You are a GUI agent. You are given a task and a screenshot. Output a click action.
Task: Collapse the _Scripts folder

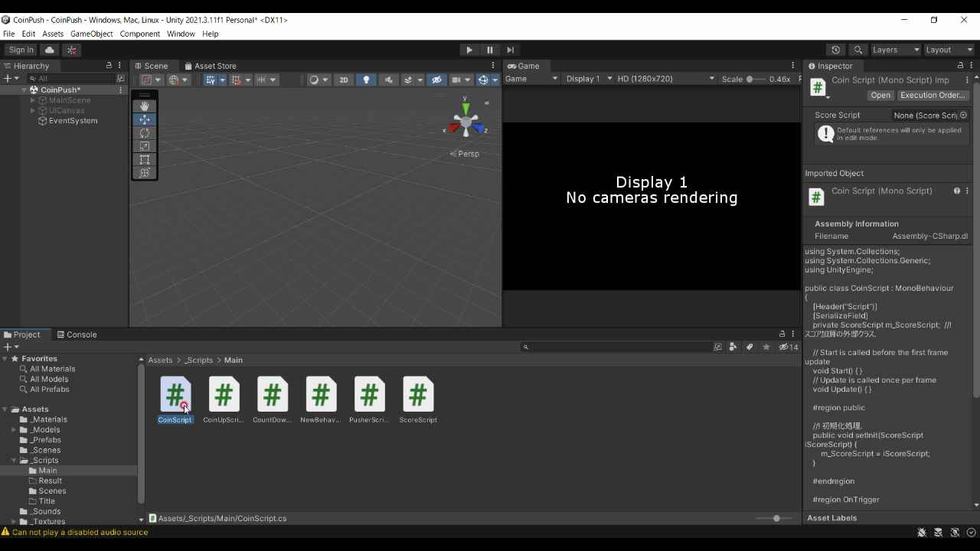(x=14, y=461)
